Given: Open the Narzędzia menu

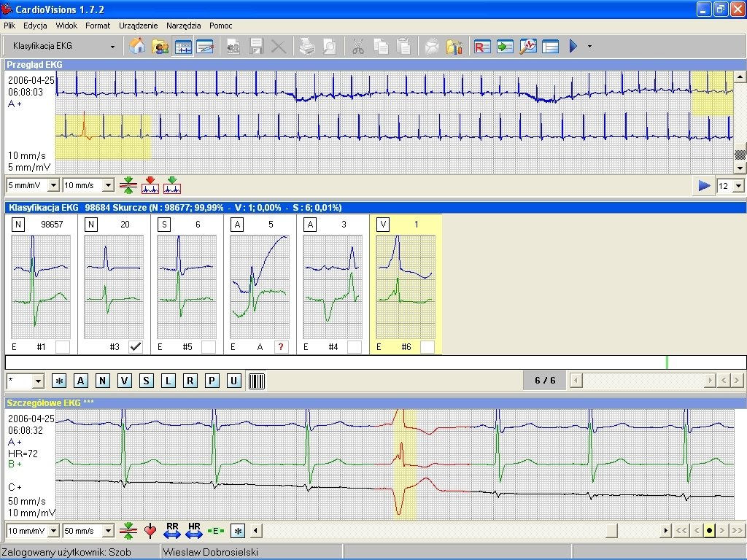Looking at the screenshot, I should click(183, 25).
